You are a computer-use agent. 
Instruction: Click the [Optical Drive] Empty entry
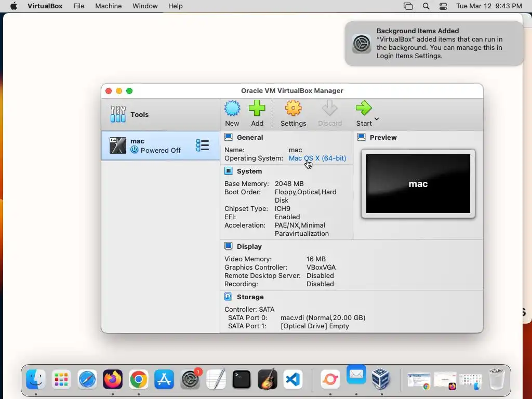point(314,326)
